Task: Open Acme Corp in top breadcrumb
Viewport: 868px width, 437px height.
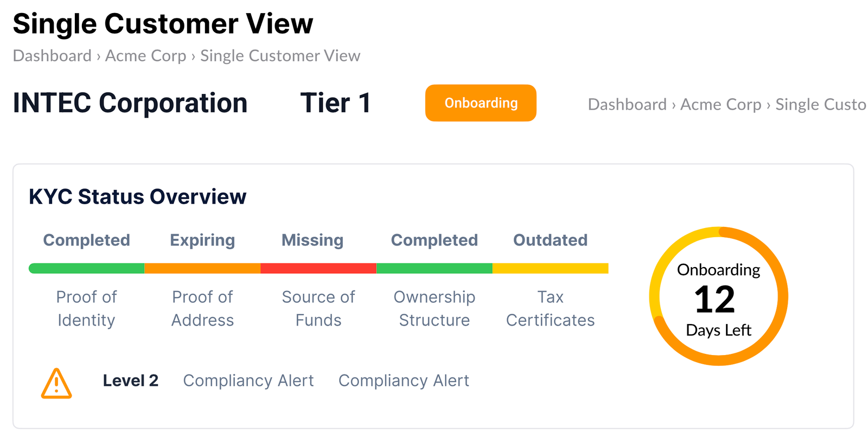Action: (145, 56)
